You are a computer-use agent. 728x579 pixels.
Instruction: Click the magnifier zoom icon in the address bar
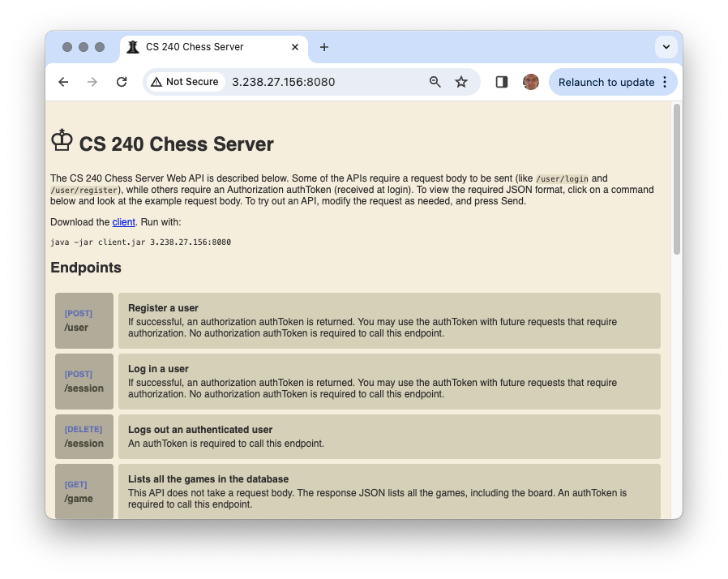point(435,82)
